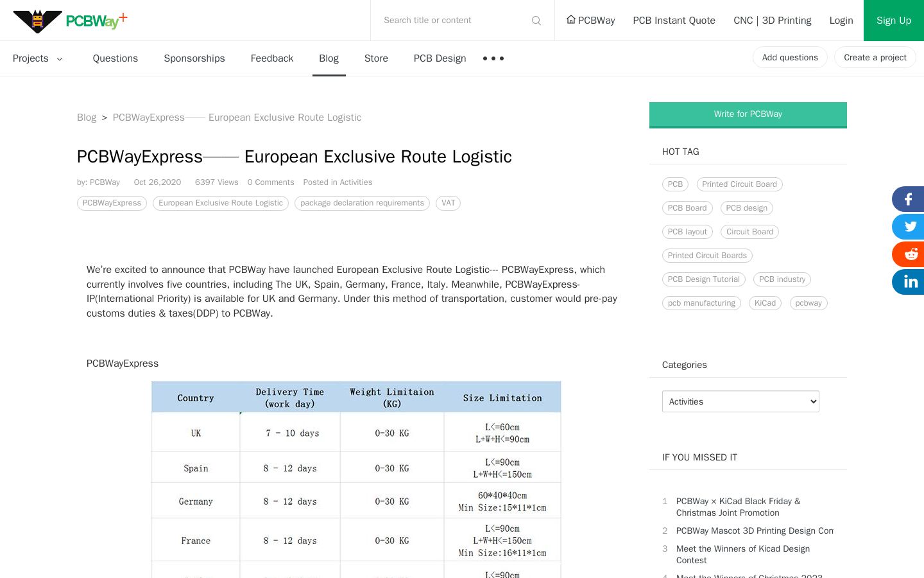This screenshot has width=924, height=578.
Task: Select pcb manufacturing hot tag
Action: 701,303
